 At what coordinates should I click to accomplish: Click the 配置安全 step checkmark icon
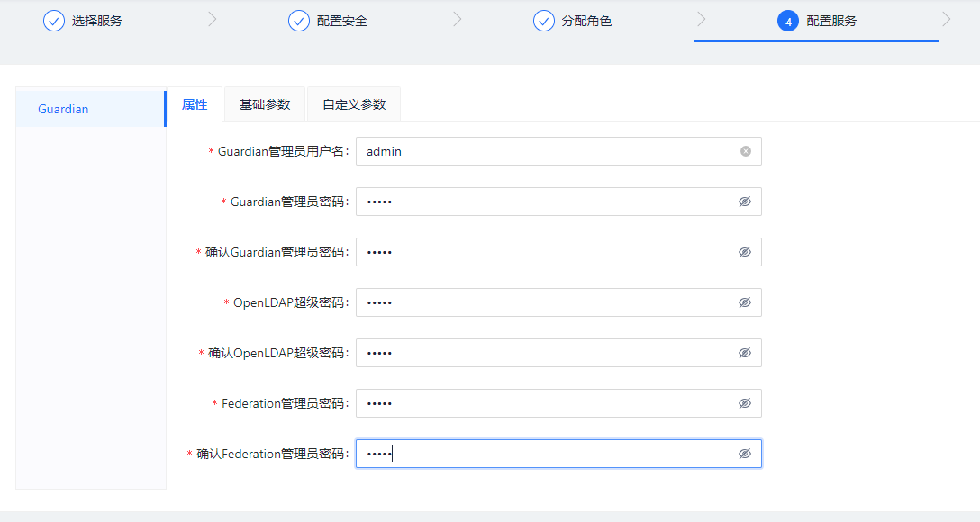299,21
